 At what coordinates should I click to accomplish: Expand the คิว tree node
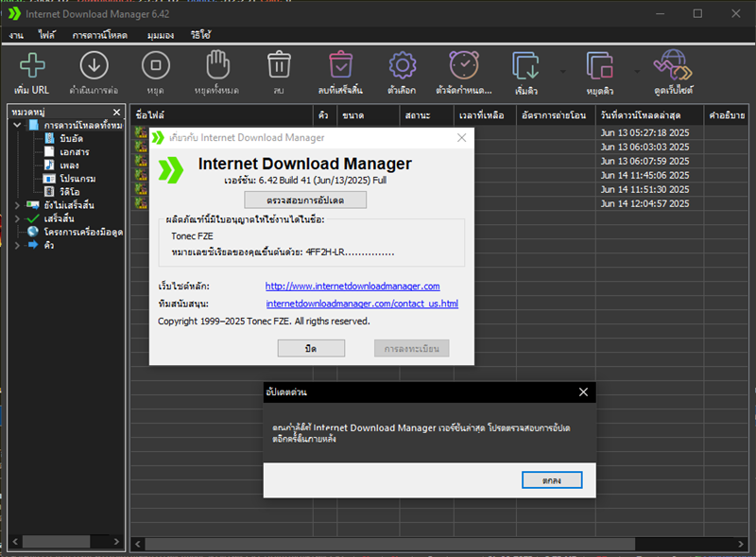pyautogui.click(x=17, y=245)
